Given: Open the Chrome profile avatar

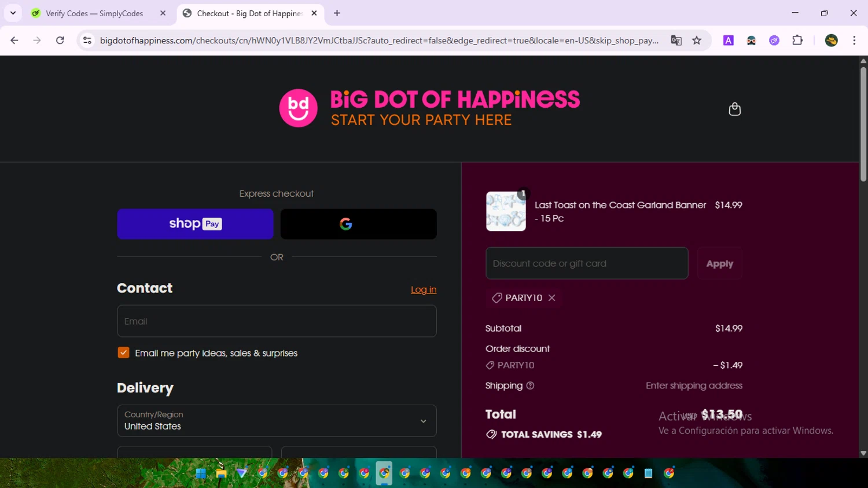Looking at the screenshot, I should (x=832, y=41).
